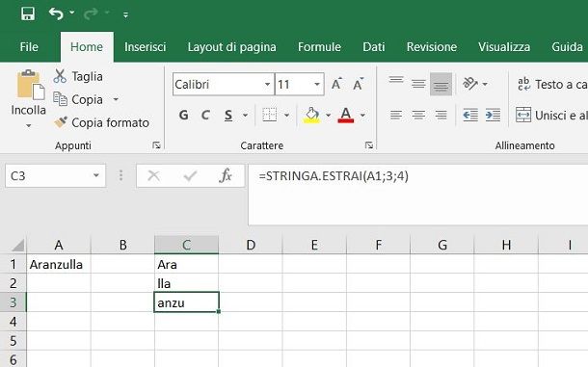
Task: Switch to the Visualizza tab
Action: pos(504,47)
